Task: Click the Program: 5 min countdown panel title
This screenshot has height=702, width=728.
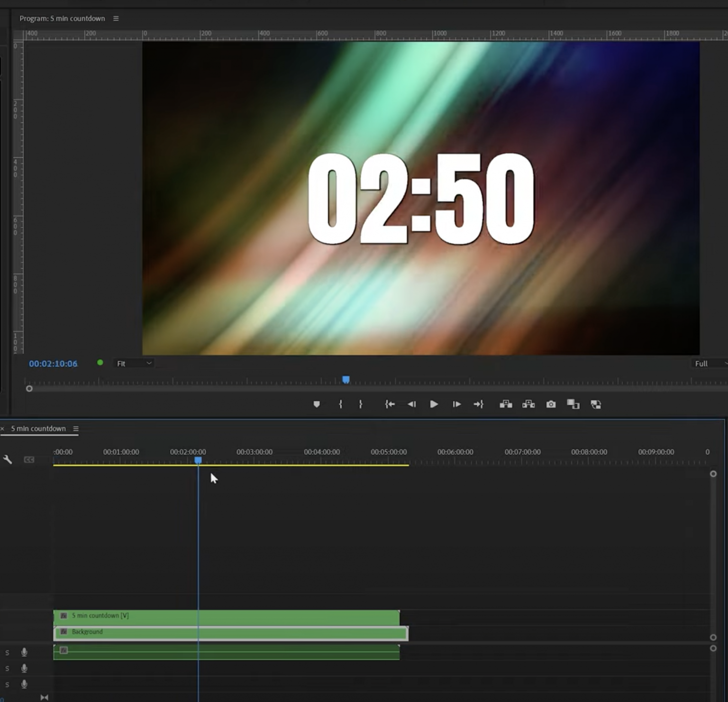Action: [x=62, y=18]
